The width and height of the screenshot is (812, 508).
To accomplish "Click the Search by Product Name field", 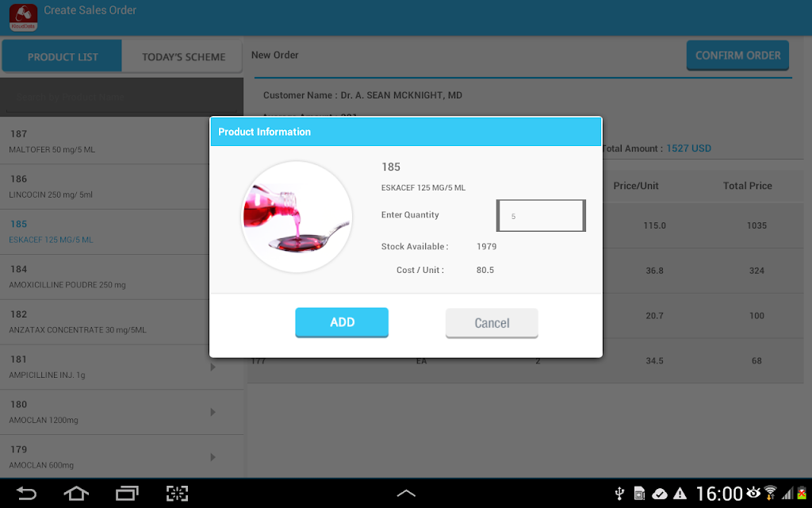I will (121, 98).
